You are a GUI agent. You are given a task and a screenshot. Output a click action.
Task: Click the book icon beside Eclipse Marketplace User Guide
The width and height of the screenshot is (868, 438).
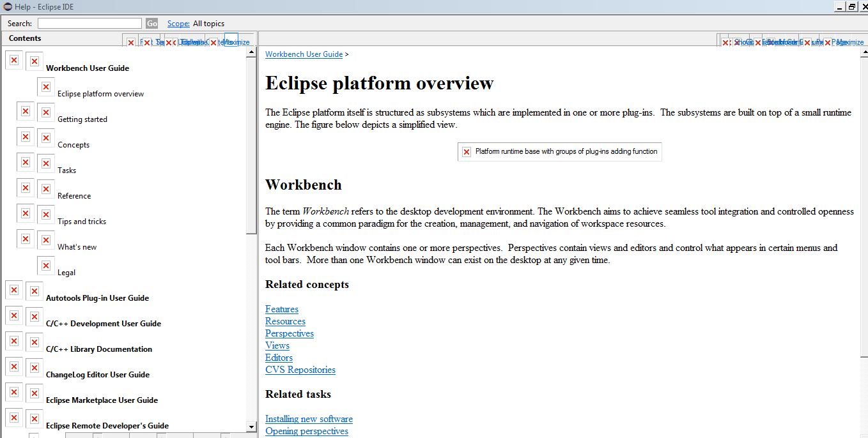coord(35,393)
